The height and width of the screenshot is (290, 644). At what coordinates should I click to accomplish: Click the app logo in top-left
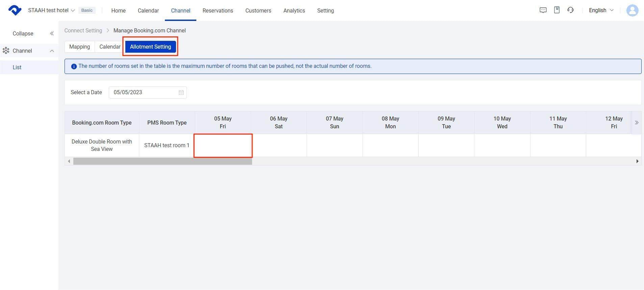point(15,10)
